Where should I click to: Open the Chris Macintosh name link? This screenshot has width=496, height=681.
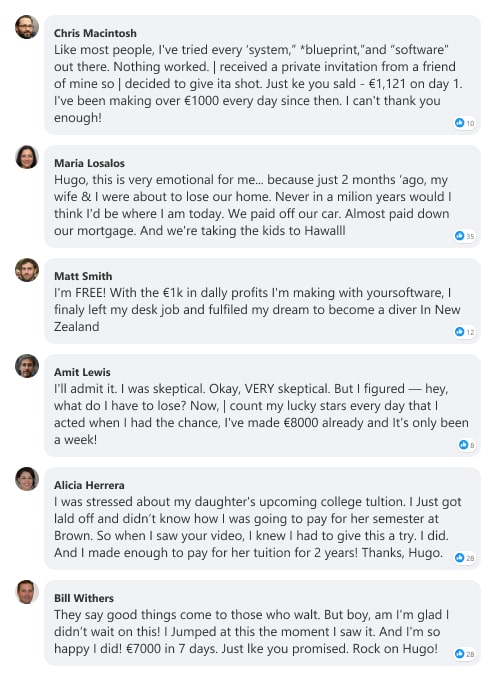[x=95, y=33]
